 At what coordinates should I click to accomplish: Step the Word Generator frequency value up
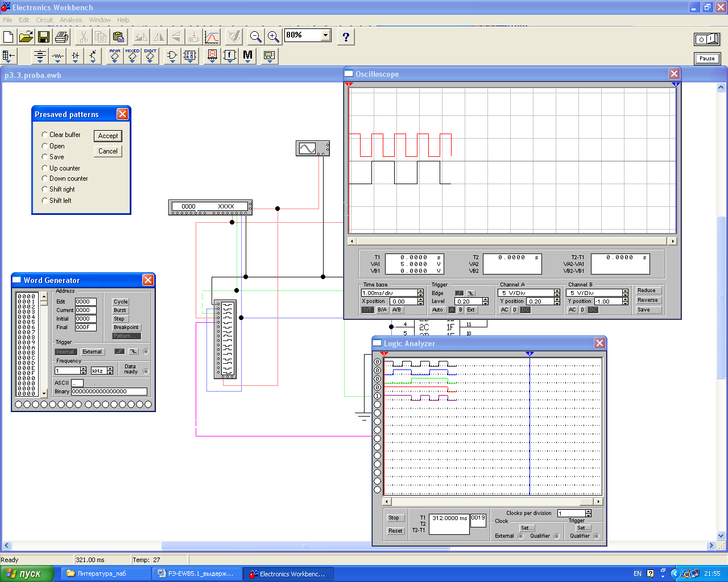tap(84, 369)
